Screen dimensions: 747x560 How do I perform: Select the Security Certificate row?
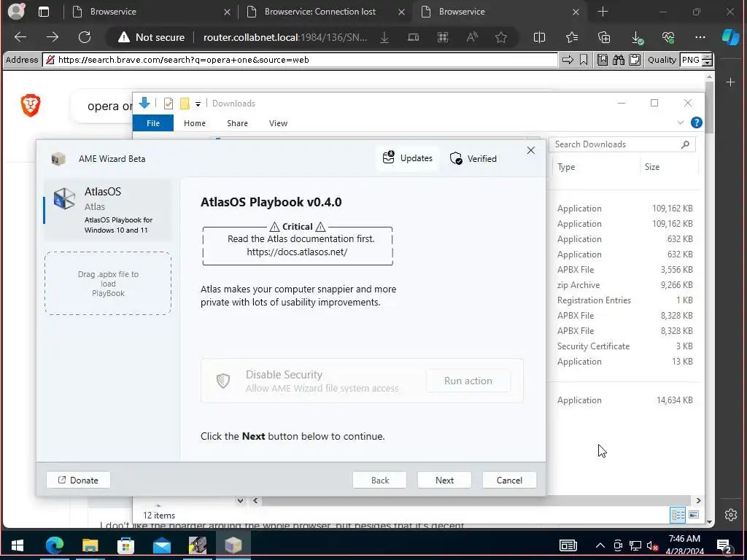click(x=625, y=346)
